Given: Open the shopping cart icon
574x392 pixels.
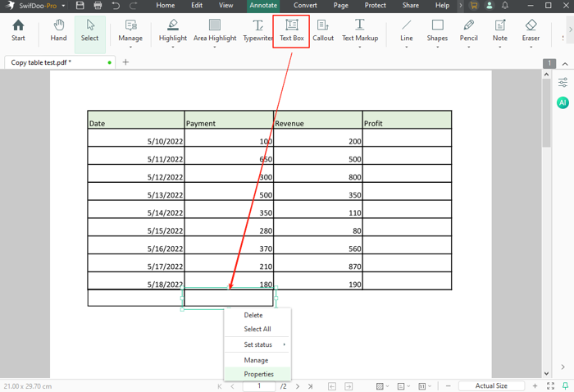Looking at the screenshot, I should click(x=474, y=6).
